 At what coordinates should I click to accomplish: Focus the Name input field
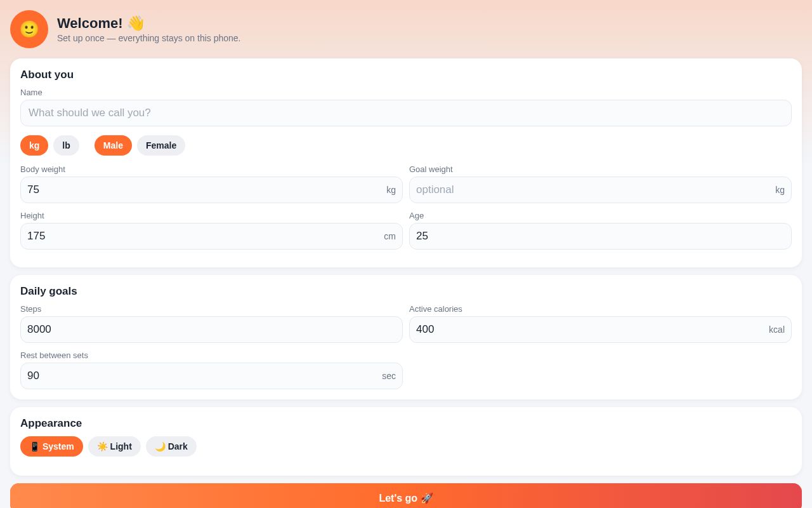(406, 113)
